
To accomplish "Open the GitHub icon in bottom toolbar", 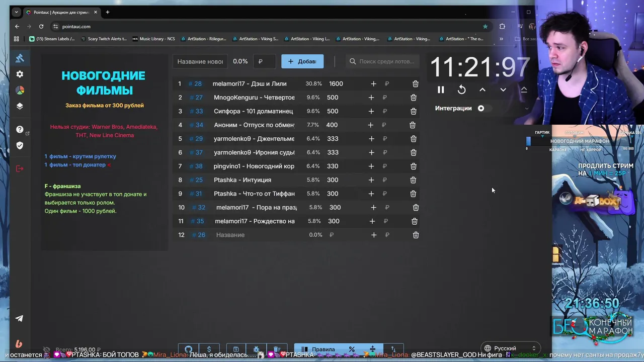I will tap(188, 349).
